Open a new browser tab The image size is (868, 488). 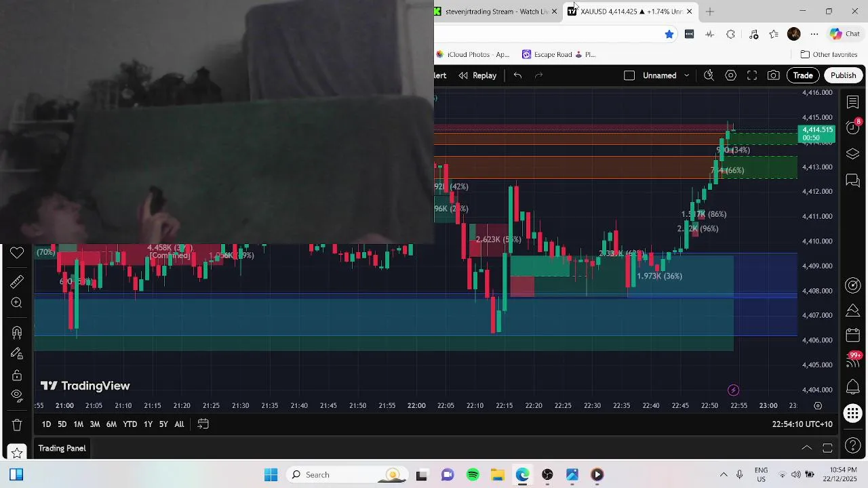point(710,12)
